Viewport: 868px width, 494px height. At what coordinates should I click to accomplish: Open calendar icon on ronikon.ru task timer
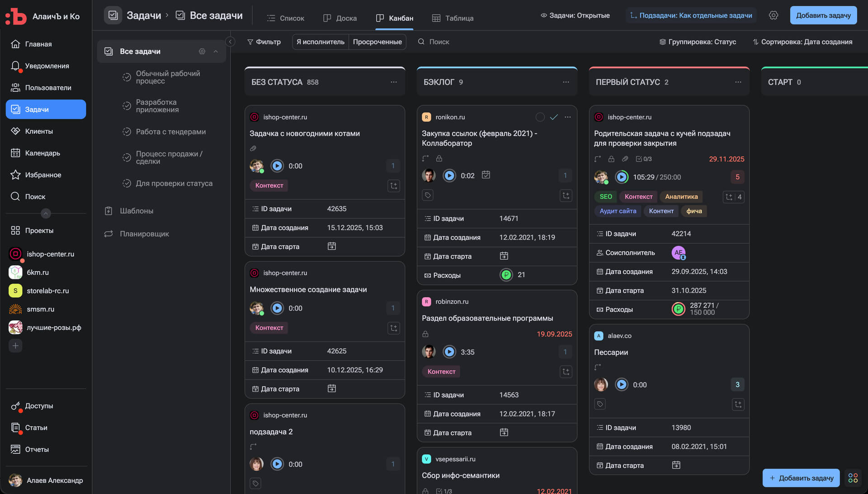(486, 175)
